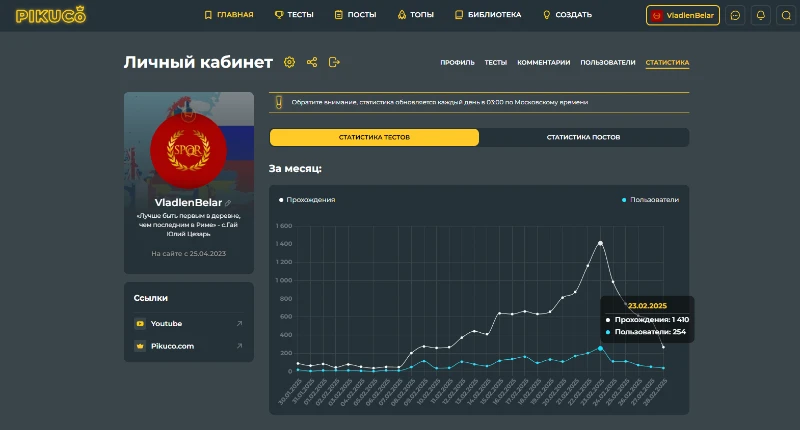Viewport: 800px width, 430px height.
Task: Click the last white data point at 28.02.2025
Action: click(663, 347)
